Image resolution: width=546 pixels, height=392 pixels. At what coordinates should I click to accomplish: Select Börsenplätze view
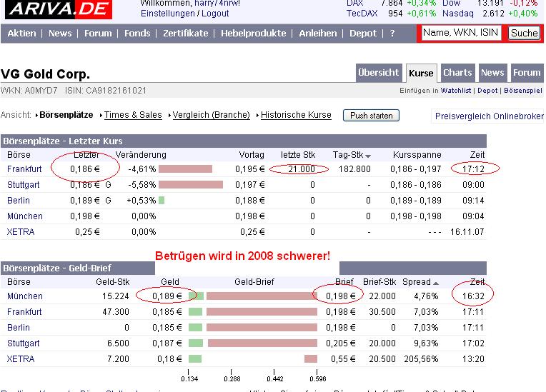coord(66,115)
